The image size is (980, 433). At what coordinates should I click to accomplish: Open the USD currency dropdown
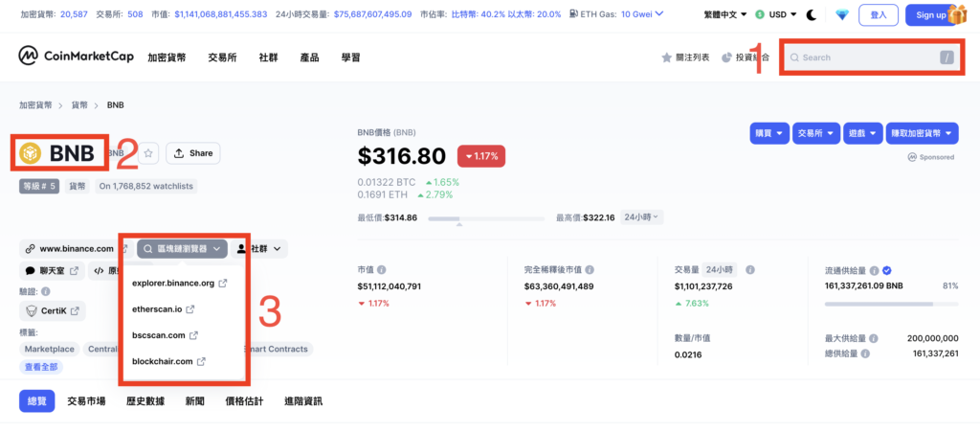pyautogui.click(x=775, y=14)
